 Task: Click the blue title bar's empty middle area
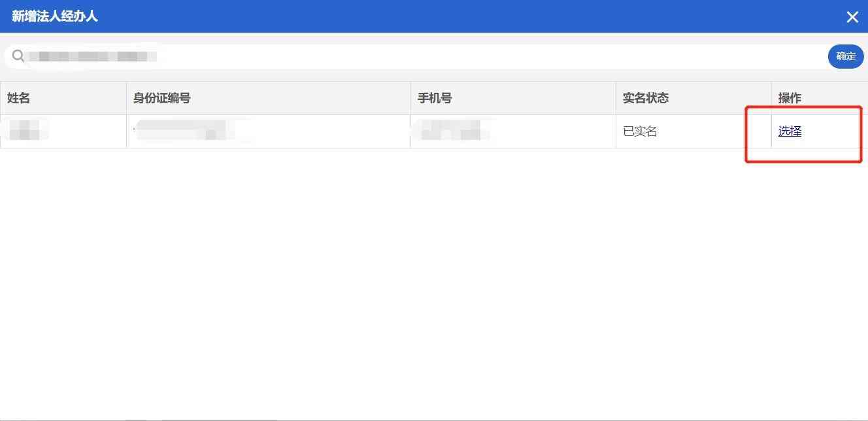click(x=458, y=16)
